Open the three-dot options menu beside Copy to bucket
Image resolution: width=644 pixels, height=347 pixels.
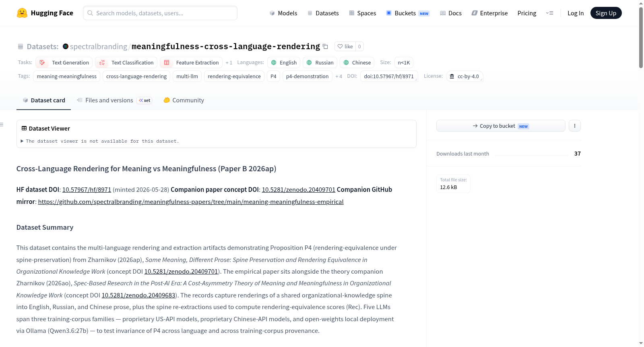pos(574,126)
